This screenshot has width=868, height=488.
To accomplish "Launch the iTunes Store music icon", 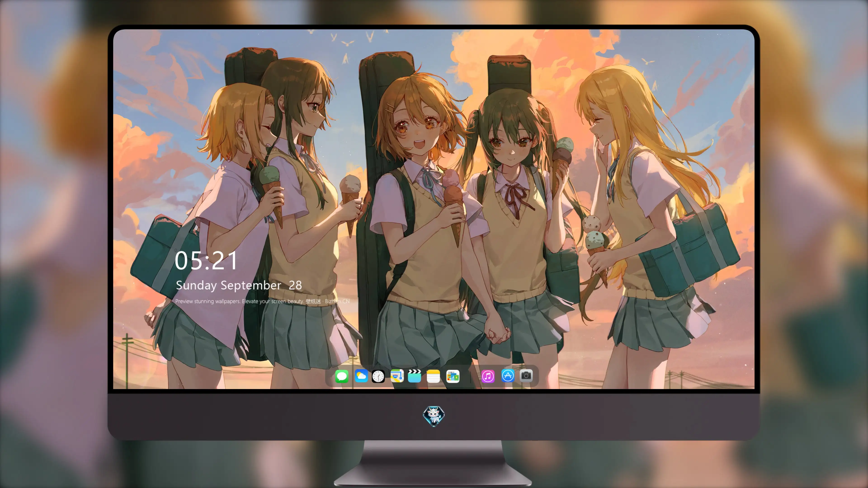I will click(488, 376).
